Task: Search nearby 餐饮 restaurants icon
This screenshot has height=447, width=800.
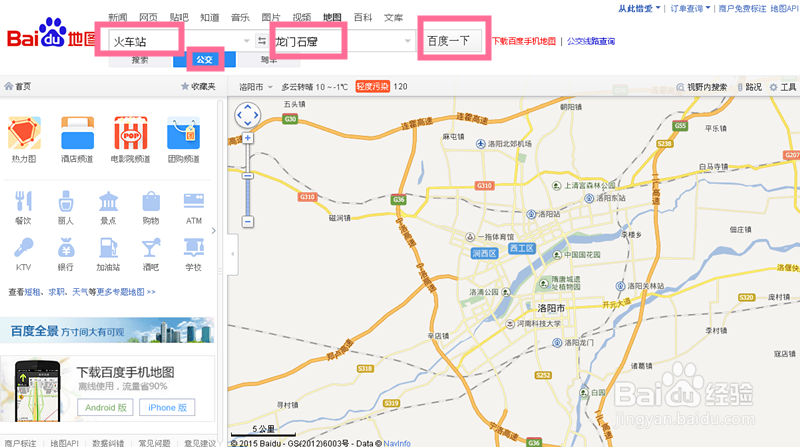Action: (x=23, y=202)
